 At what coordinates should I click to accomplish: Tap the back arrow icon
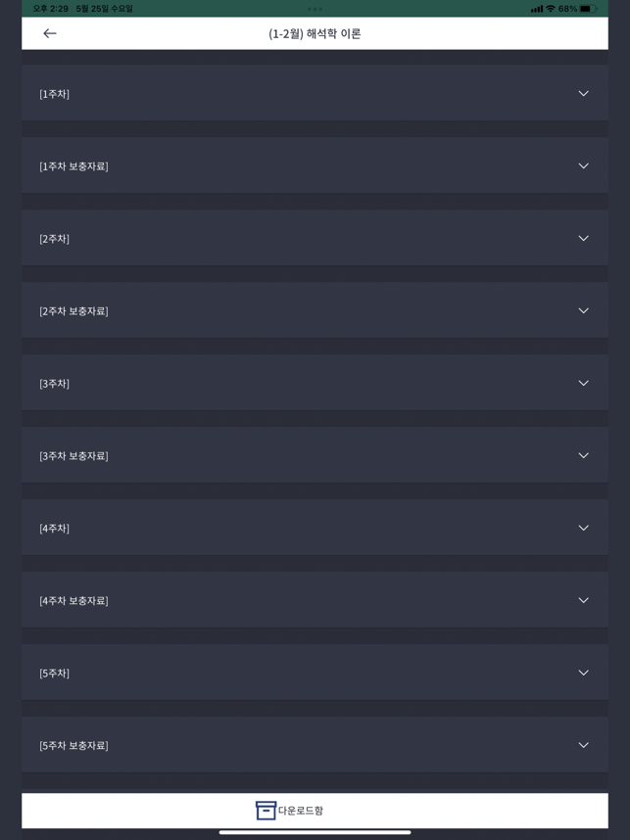click(x=50, y=33)
